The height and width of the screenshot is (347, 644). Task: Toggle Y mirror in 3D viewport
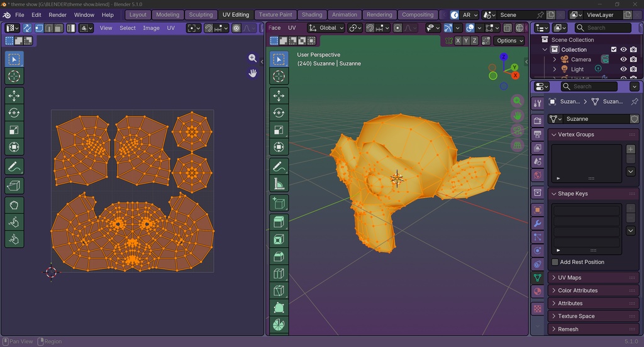click(x=466, y=41)
